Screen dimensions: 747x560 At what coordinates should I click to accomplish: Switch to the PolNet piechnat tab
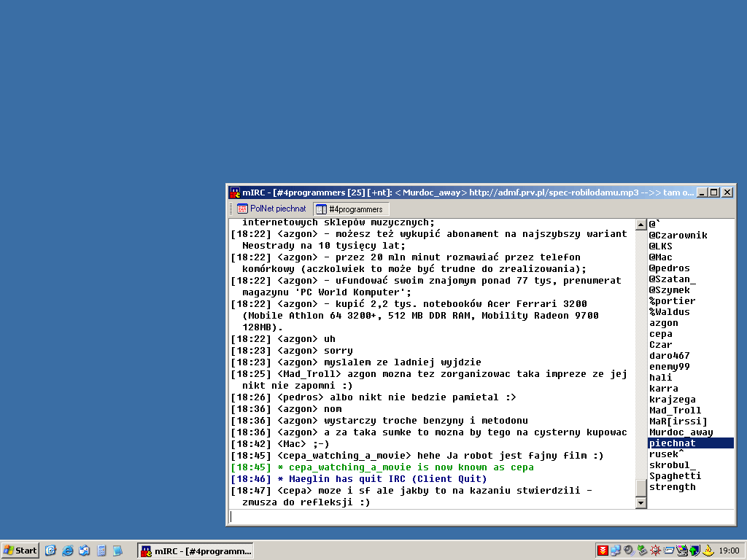tap(272, 209)
